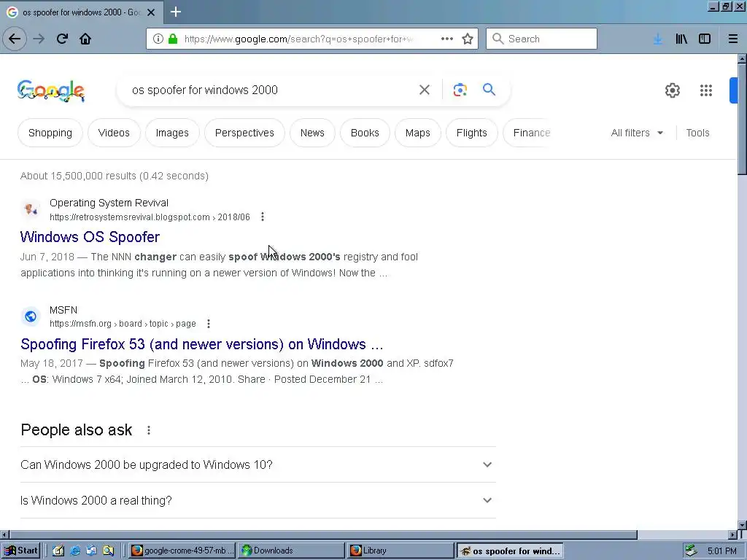Filter results by Shopping
This screenshot has width=747, height=560.
pos(50,133)
